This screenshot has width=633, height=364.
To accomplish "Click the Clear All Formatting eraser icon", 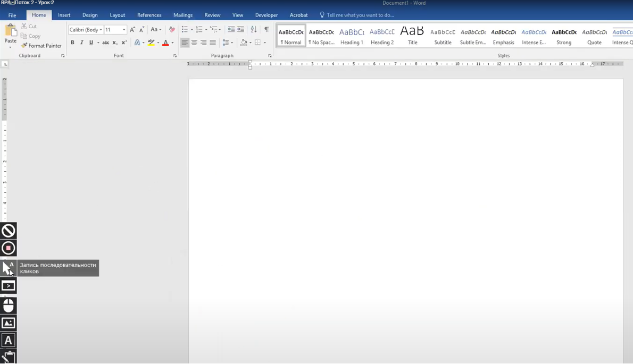I will [172, 30].
